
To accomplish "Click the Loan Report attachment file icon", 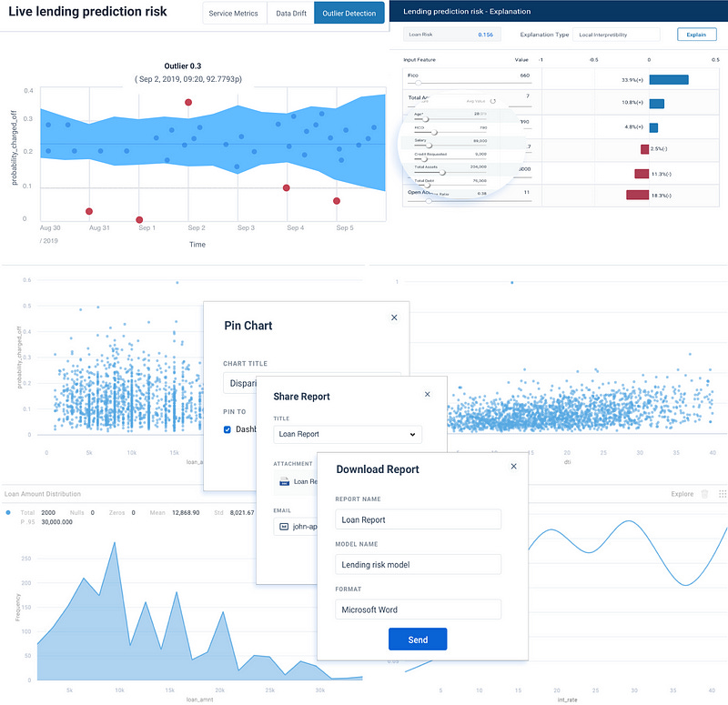I will 284,482.
